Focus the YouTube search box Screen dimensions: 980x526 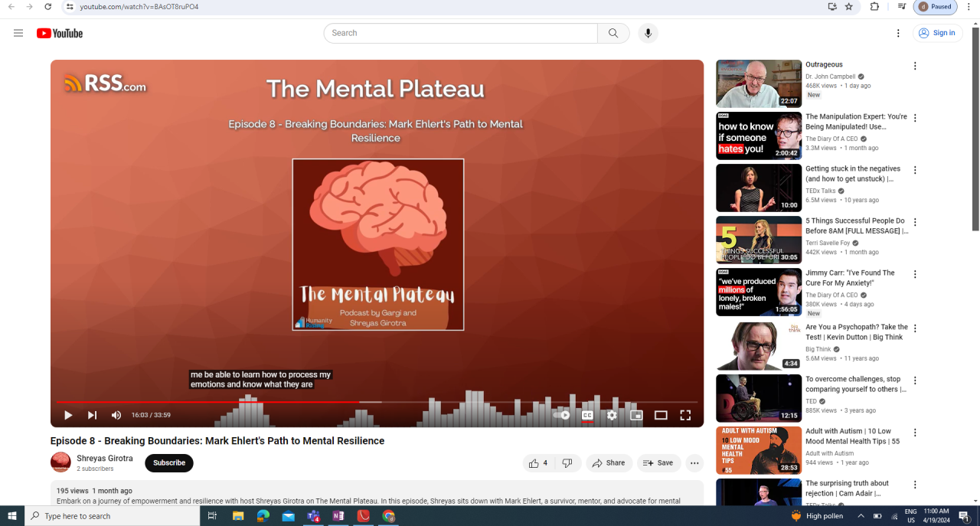coord(461,33)
